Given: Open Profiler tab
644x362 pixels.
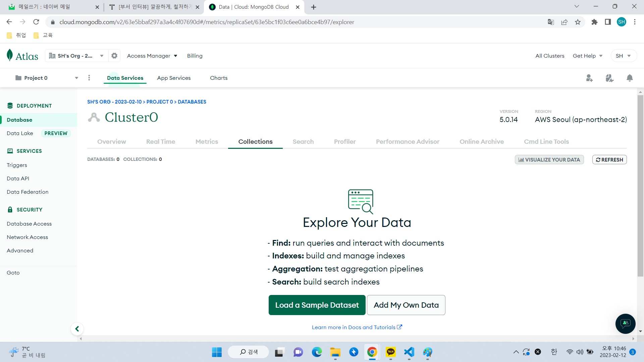Looking at the screenshot, I should coord(345,142).
